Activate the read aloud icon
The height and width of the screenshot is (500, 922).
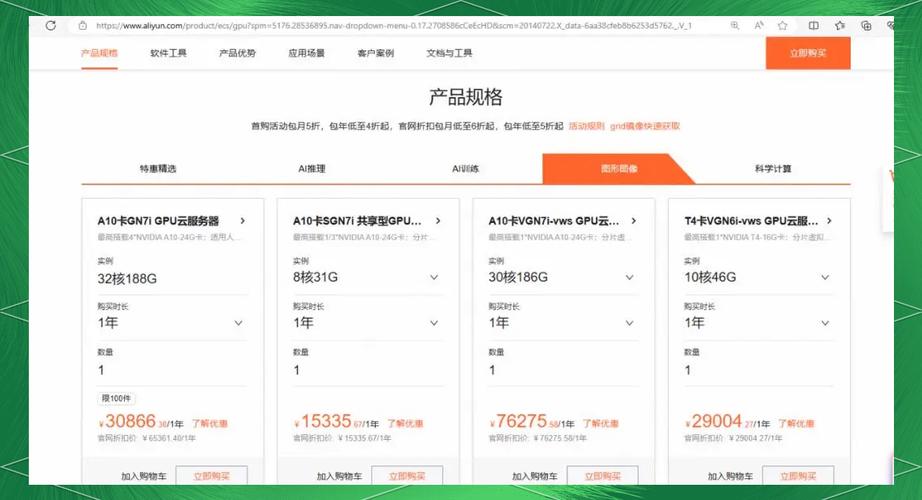(x=759, y=25)
